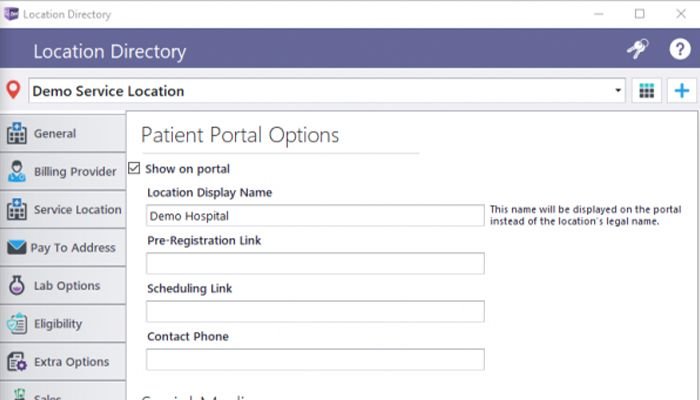Maximize the Location Directory window
Viewport: 700px width, 400px height.
[640, 14]
